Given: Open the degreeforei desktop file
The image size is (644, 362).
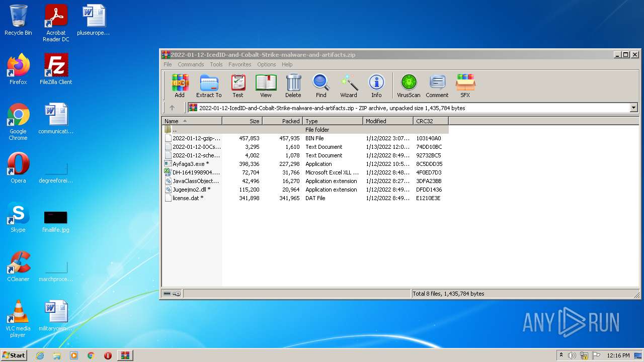Looking at the screenshot, I should click(x=56, y=171).
